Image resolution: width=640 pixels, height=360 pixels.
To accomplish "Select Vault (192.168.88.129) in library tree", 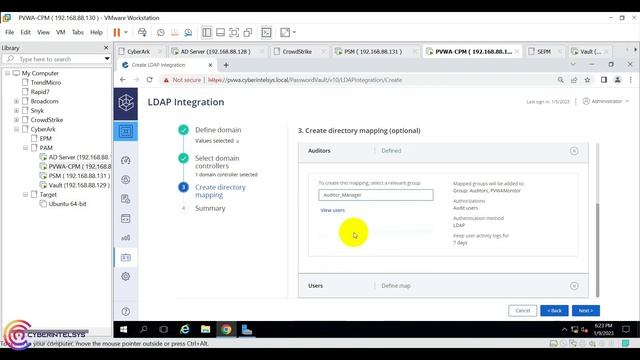I will (x=79, y=185).
